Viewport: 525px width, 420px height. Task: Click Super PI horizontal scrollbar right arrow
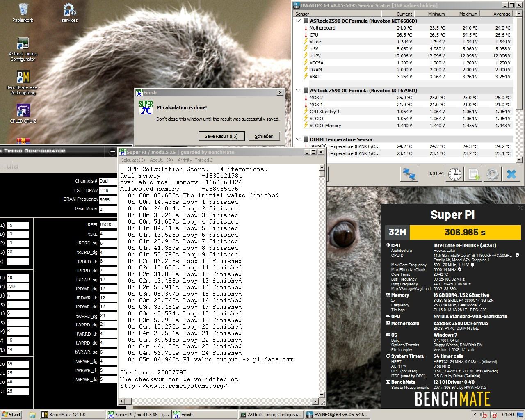tap(315, 401)
